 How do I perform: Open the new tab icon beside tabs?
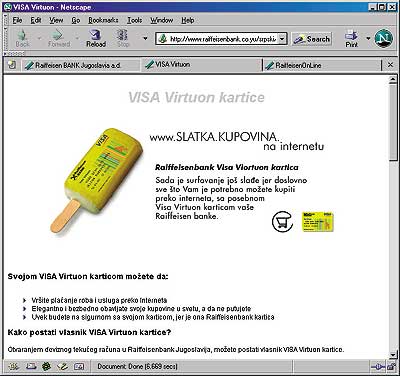point(12,65)
